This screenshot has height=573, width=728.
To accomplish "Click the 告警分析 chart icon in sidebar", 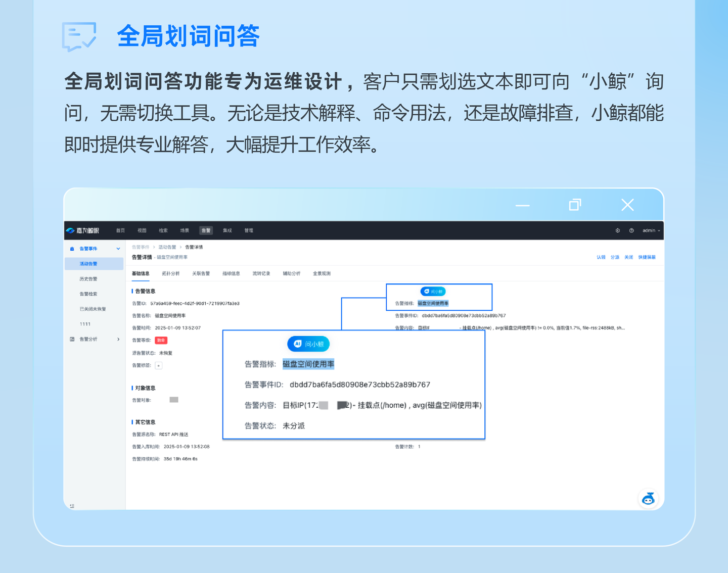I will tap(72, 339).
